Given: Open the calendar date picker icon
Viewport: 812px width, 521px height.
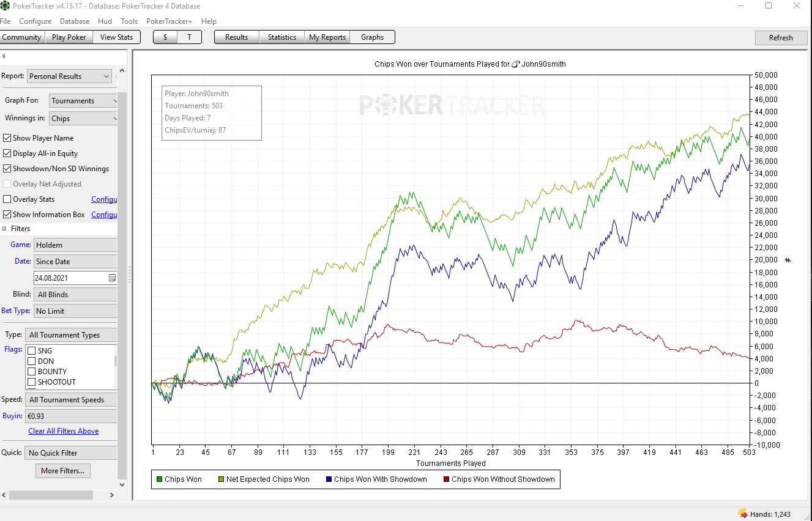Looking at the screenshot, I should [112, 278].
